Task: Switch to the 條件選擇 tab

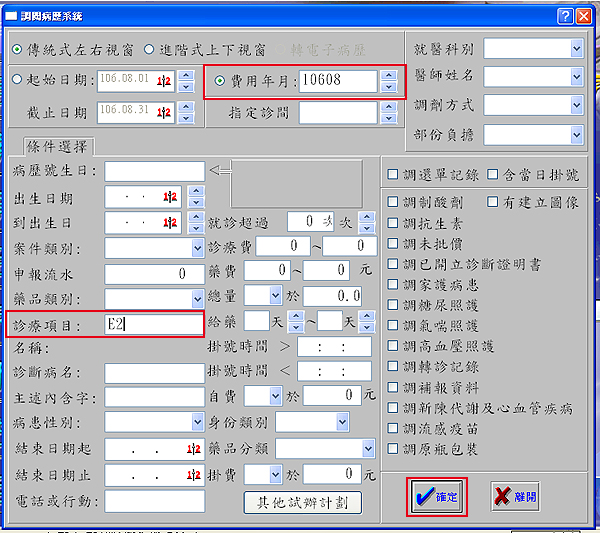Action: coord(57,147)
